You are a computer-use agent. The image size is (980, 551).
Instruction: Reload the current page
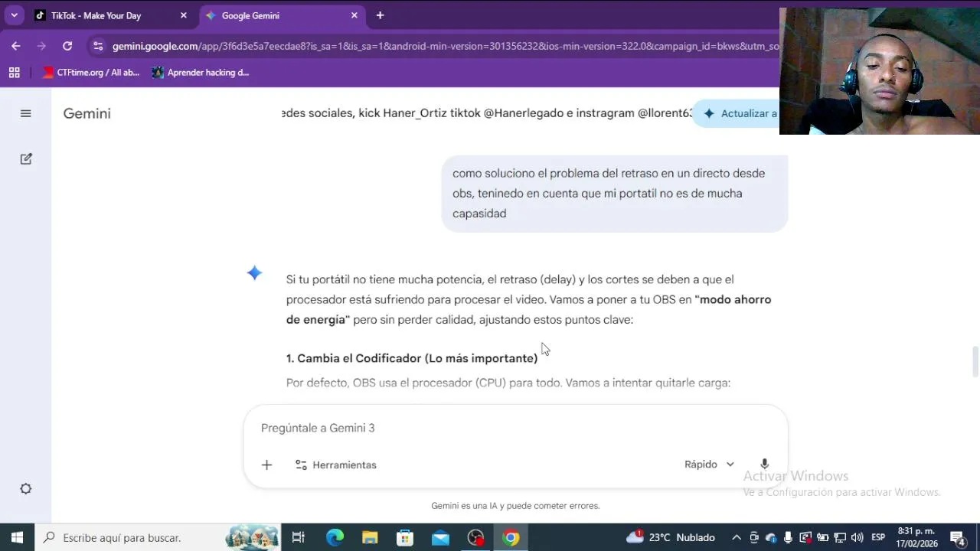[x=67, y=46]
